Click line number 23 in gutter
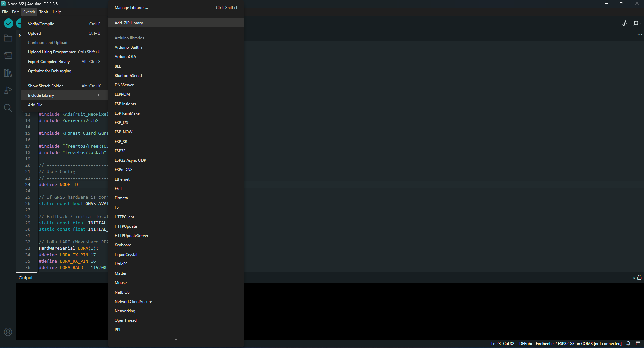Viewport: 644px width, 348px height. pos(28,185)
